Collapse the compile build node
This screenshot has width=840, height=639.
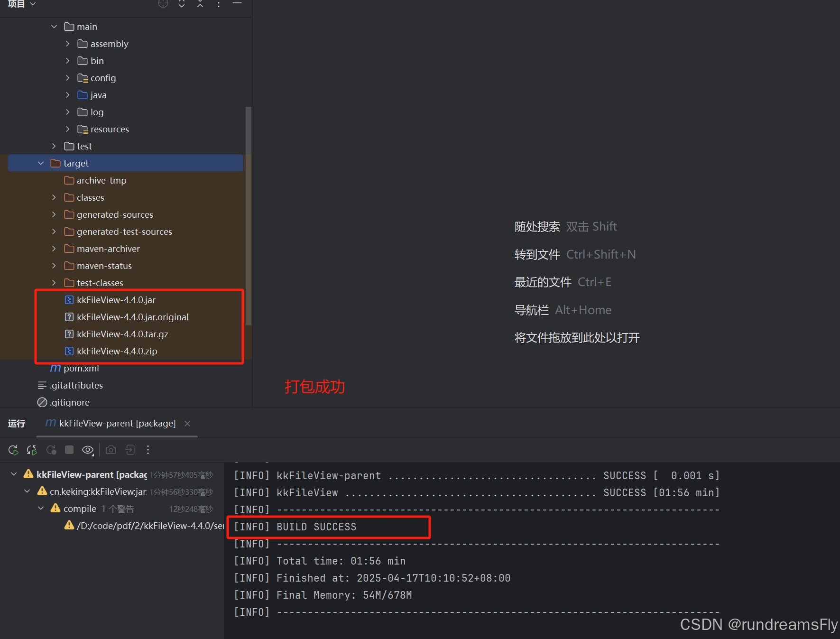41,508
